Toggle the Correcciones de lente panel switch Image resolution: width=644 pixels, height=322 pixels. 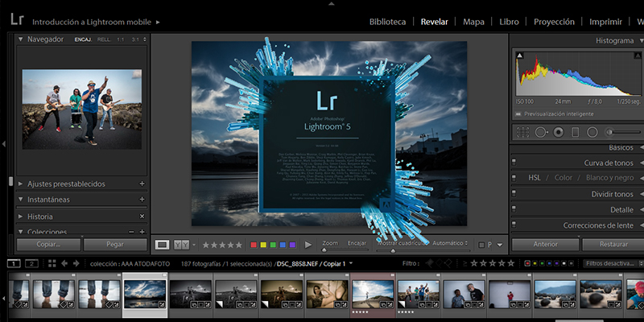(514, 225)
